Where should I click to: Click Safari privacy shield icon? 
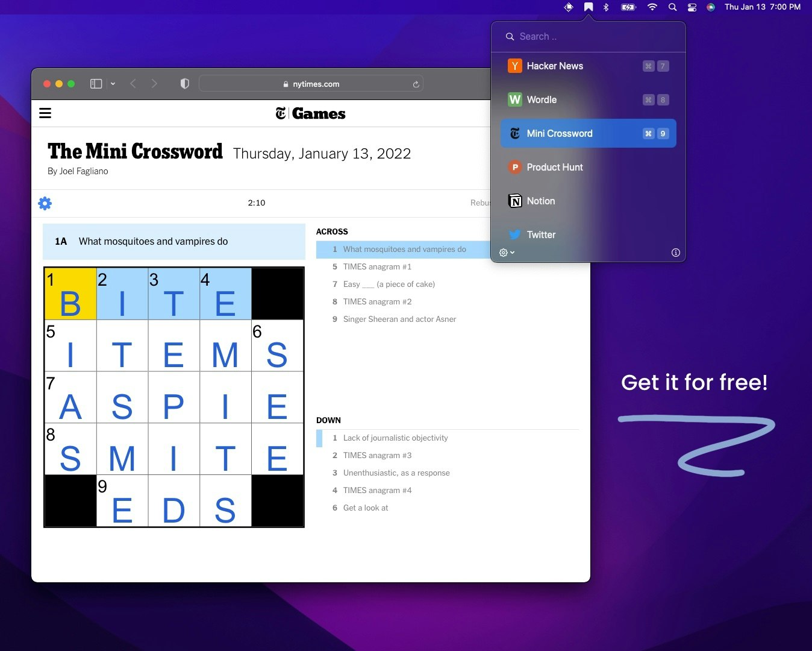pyautogui.click(x=185, y=84)
